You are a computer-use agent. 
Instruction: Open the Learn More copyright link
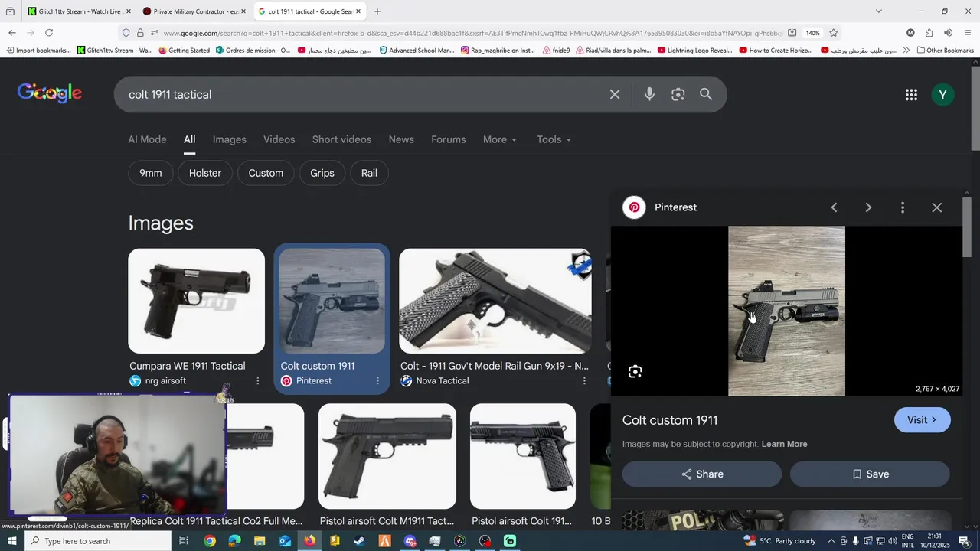pos(784,444)
